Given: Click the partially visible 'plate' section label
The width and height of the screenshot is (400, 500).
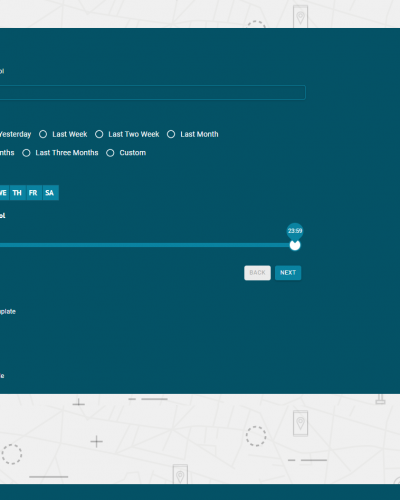Looking at the screenshot, I should [8, 311].
